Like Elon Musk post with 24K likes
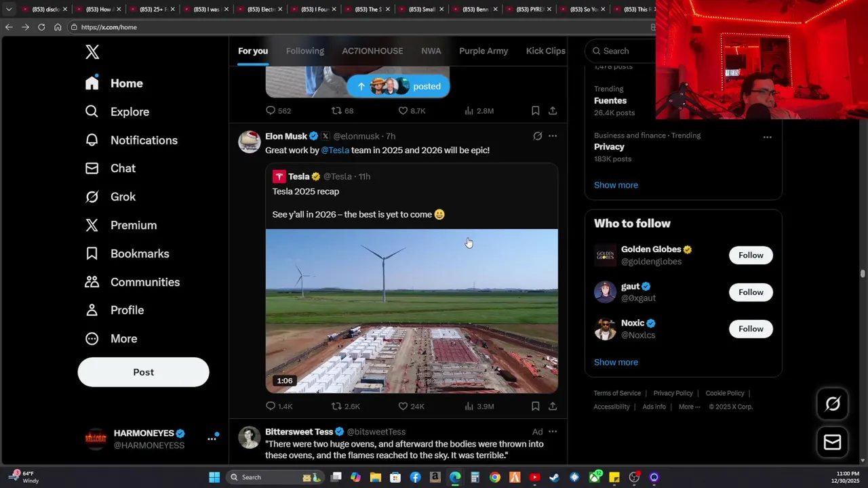The width and height of the screenshot is (868, 488). 411,406
